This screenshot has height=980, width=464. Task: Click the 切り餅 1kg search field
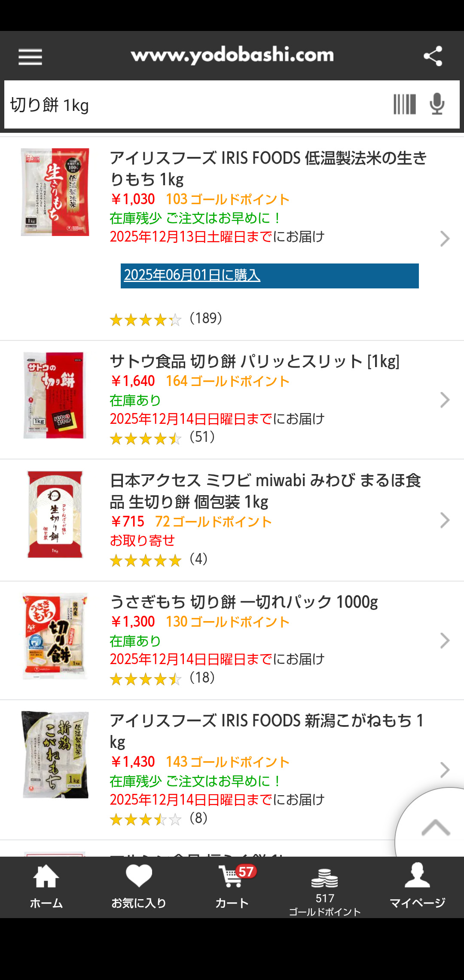point(193,105)
